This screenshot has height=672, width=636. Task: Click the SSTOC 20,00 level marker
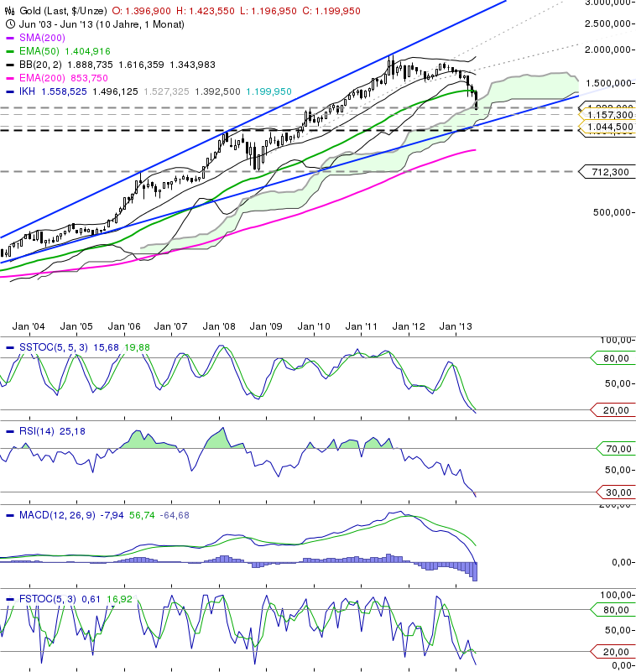[613, 410]
